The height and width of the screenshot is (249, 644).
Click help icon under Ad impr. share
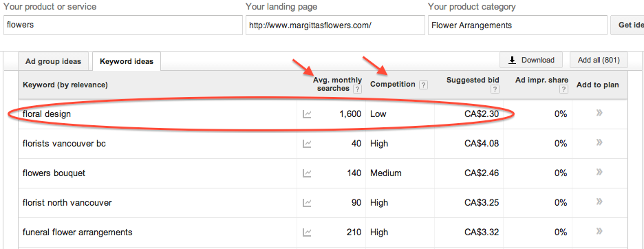[x=564, y=89]
